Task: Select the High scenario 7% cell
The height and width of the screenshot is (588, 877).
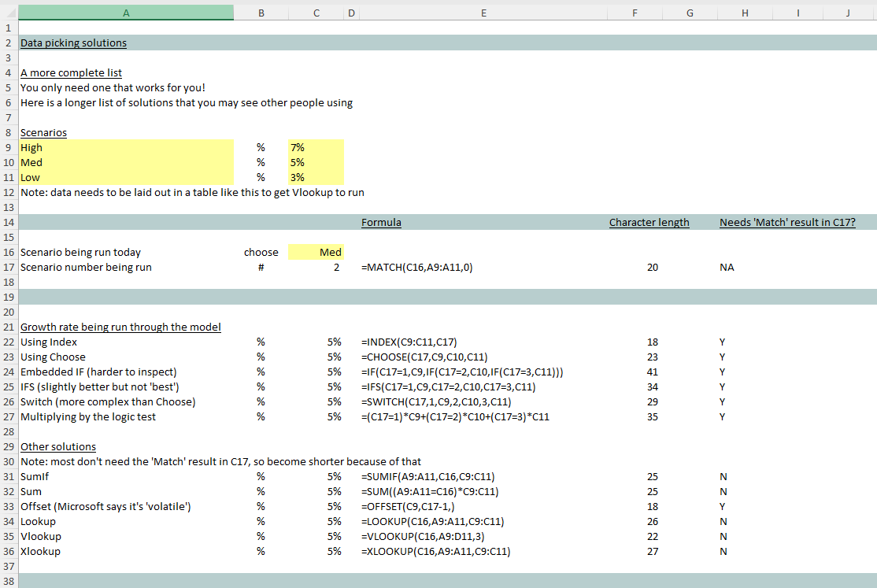Action: pos(316,148)
